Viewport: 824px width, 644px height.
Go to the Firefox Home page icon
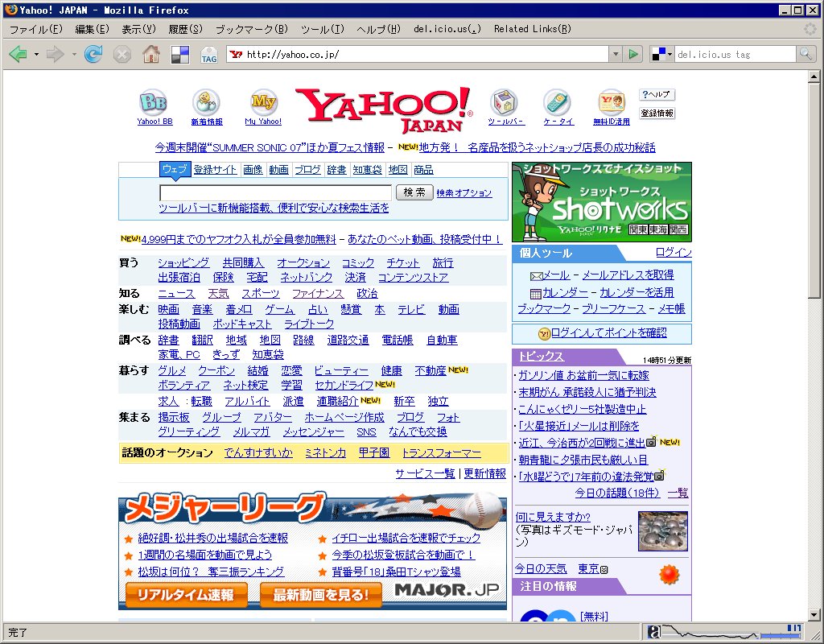pos(150,54)
